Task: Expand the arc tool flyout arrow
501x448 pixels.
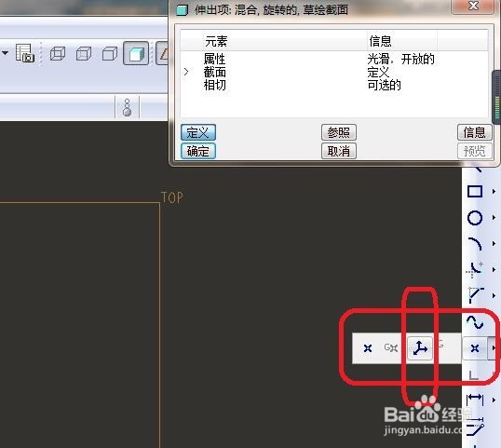Action: click(x=494, y=243)
